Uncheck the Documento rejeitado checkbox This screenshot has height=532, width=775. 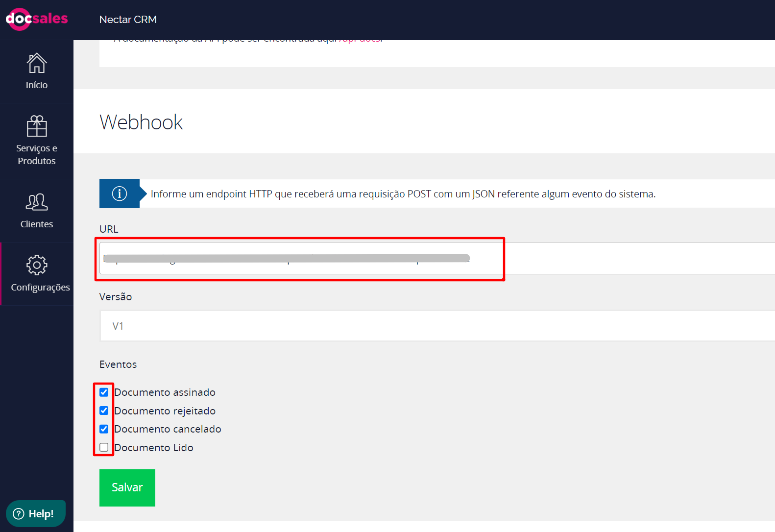[104, 411]
